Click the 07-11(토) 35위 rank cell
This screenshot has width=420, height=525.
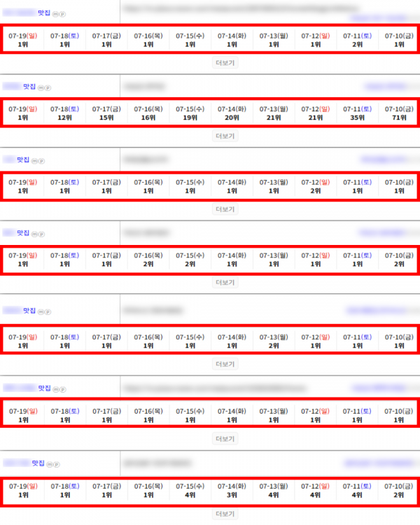pyautogui.click(x=358, y=113)
